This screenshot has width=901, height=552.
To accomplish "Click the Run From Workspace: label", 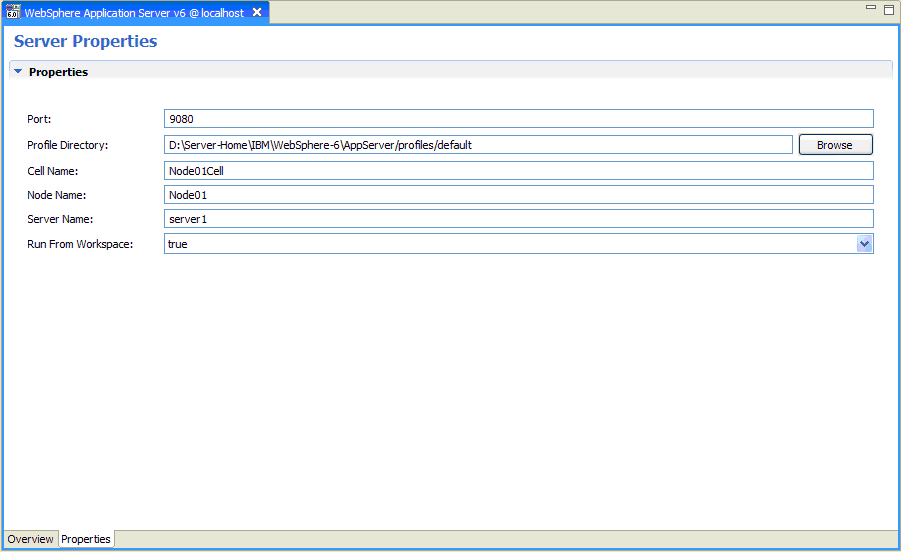I will (80, 244).
